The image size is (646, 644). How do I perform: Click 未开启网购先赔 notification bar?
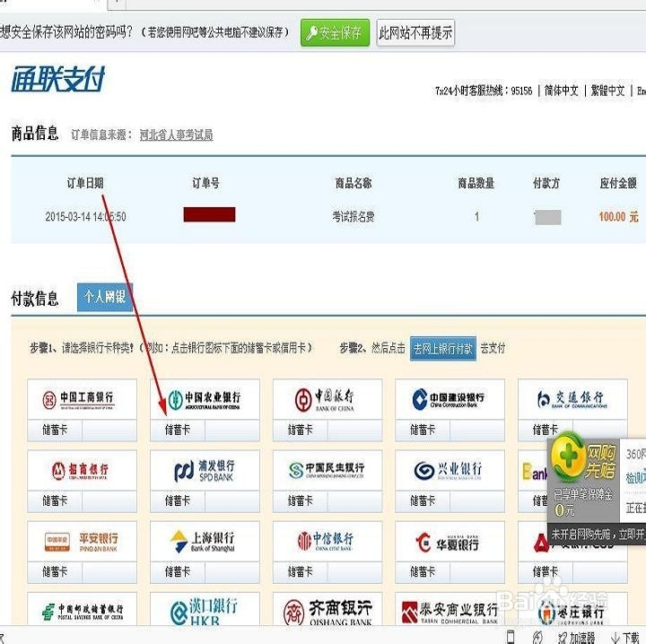point(597,535)
